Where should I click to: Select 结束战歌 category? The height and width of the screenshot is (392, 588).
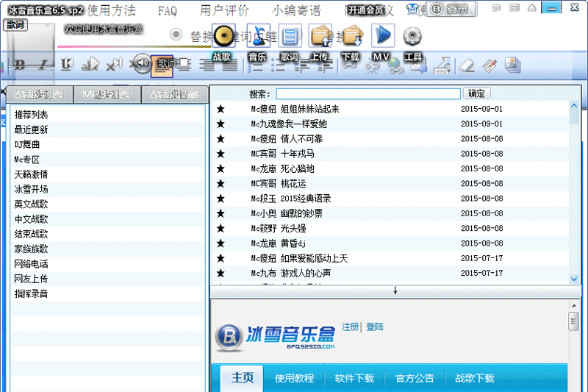[x=31, y=234]
